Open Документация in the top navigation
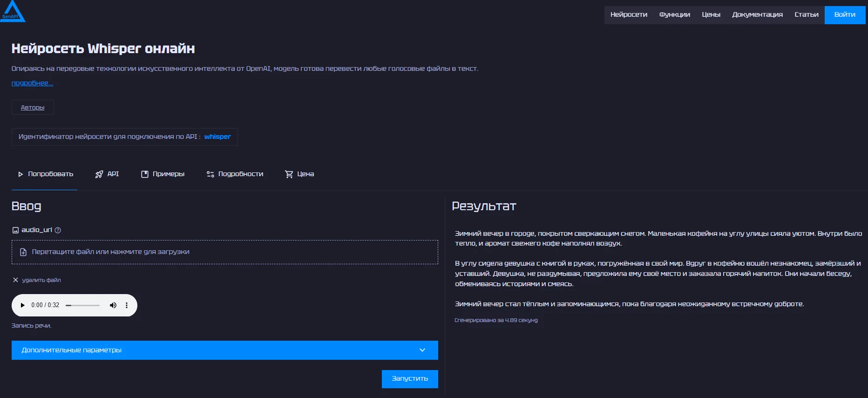Viewport: 868px width, 398px height. 757,15
